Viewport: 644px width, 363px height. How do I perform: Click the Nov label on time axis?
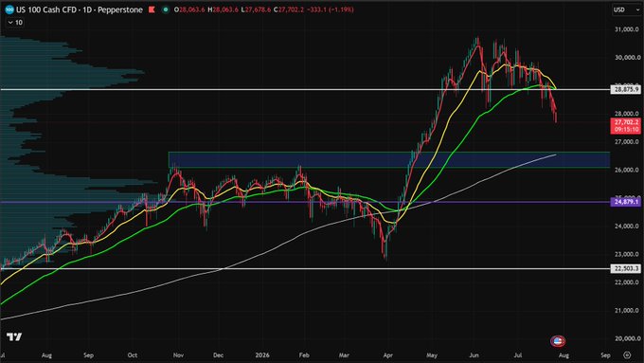(x=178, y=354)
